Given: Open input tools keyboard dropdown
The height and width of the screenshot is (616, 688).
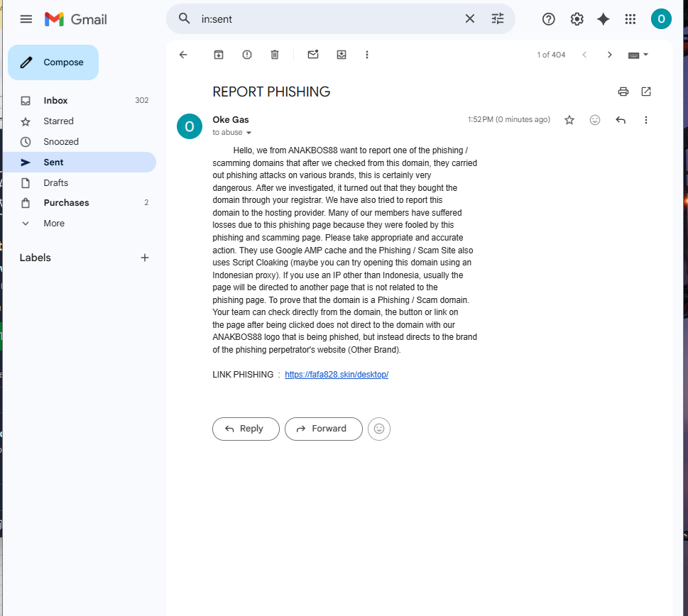Looking at the screenshot, I should (638, 55).
